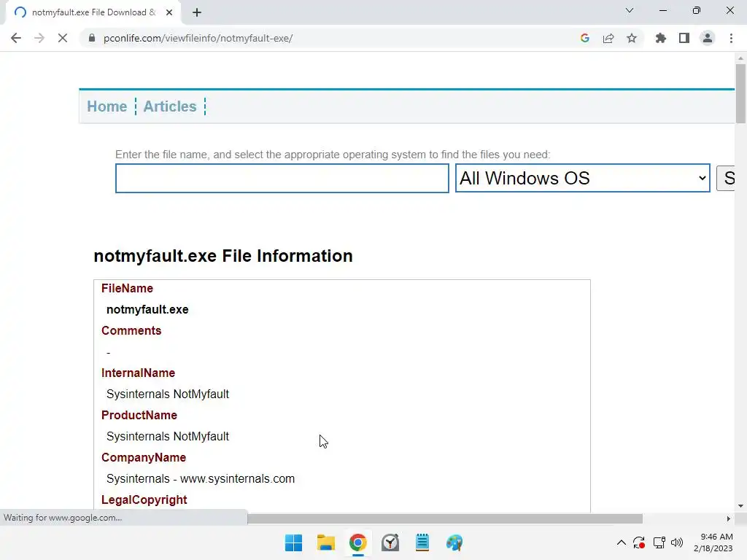Click Sysinternals - www.sysinternals.com text
This screenshot has height=560, width=747.
(x=201, y=478)
